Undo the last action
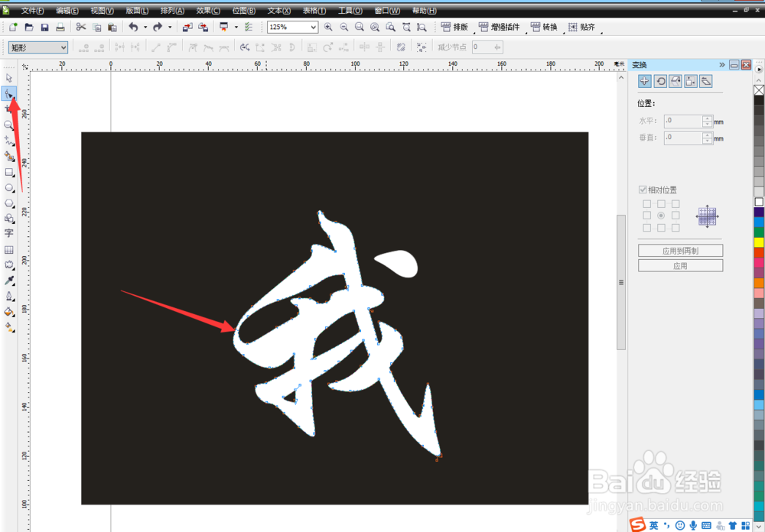 133,28
